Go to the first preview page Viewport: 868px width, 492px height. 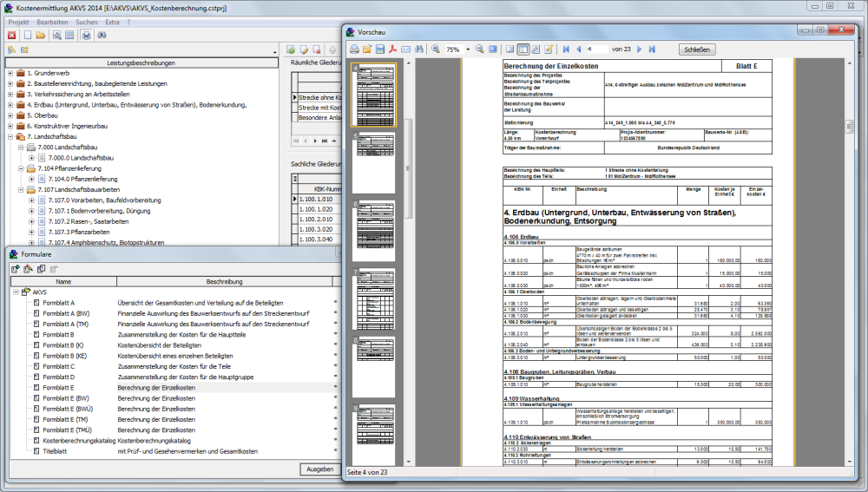(x=566, y=49)
